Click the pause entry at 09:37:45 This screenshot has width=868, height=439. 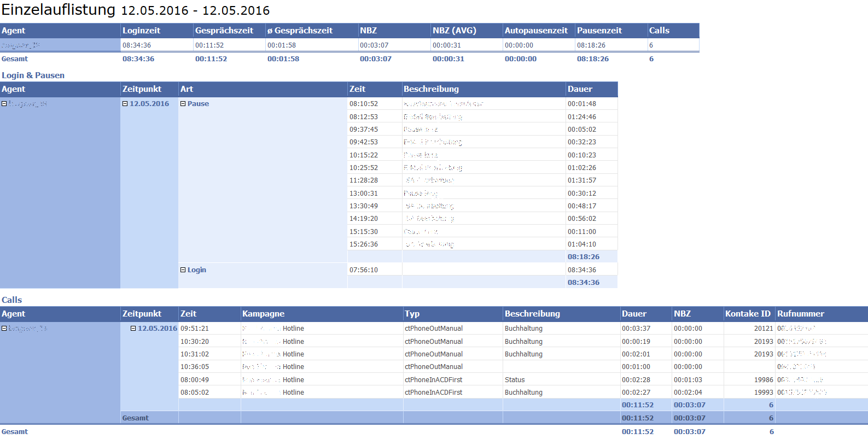point(364,130)
